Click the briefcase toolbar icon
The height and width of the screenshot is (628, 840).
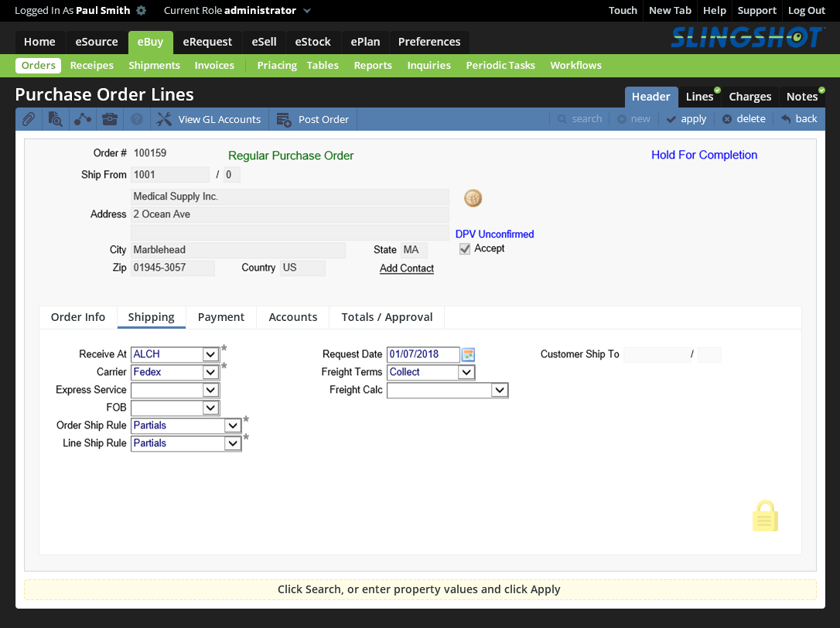(x=110, y=119)
